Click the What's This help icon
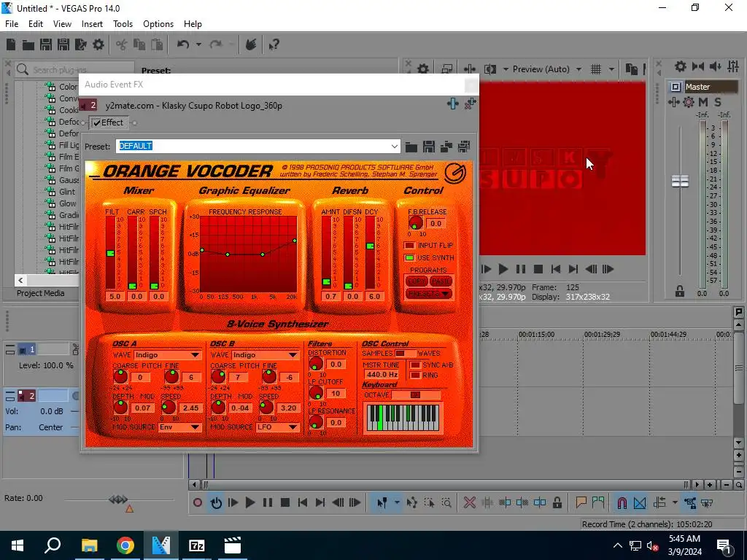Screen dimensions: 747x560 pyautogui.click(x=274, y=44)
